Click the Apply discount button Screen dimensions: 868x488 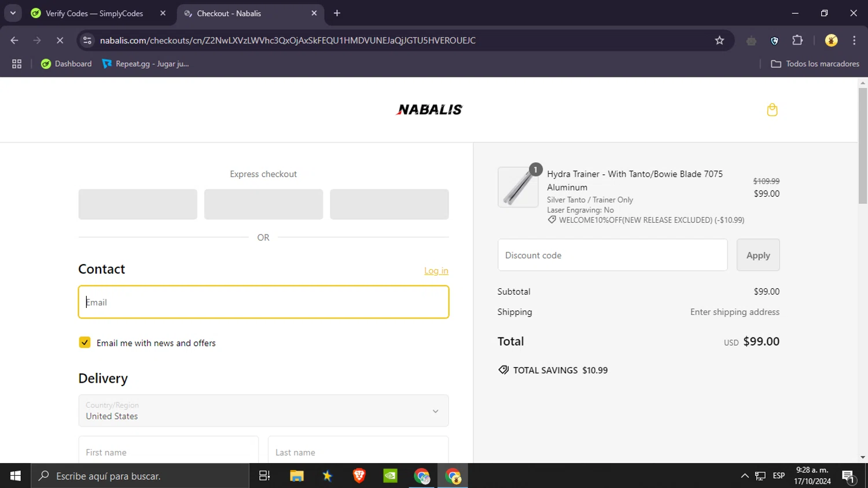click(758, 255)
